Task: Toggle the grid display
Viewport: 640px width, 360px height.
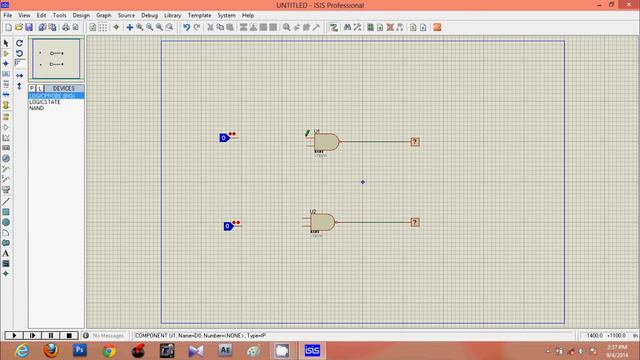Action: (103, 27)
